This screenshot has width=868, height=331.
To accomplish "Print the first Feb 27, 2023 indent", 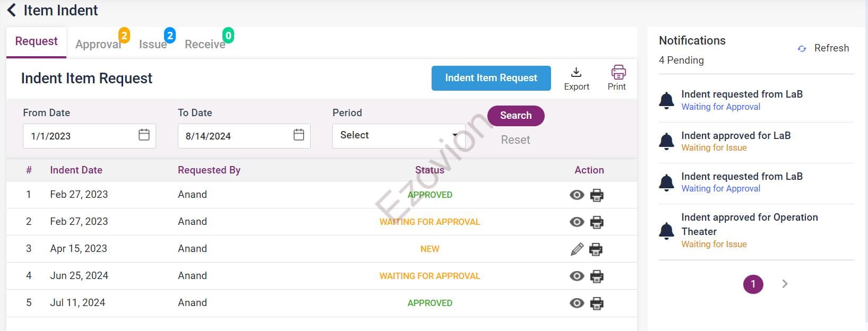I will [x=597, y=195].
